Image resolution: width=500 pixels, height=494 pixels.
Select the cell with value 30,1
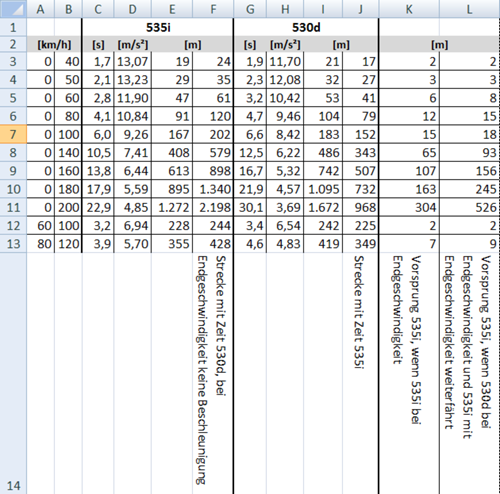pos(250,207)
